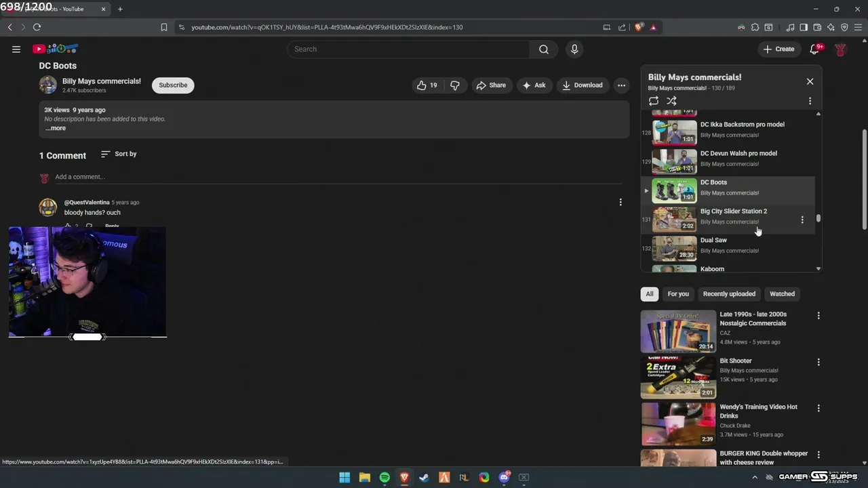Open the Bit Shooter recommended video thumbnail
Viewport: 868px width, 488px height.
678,378
